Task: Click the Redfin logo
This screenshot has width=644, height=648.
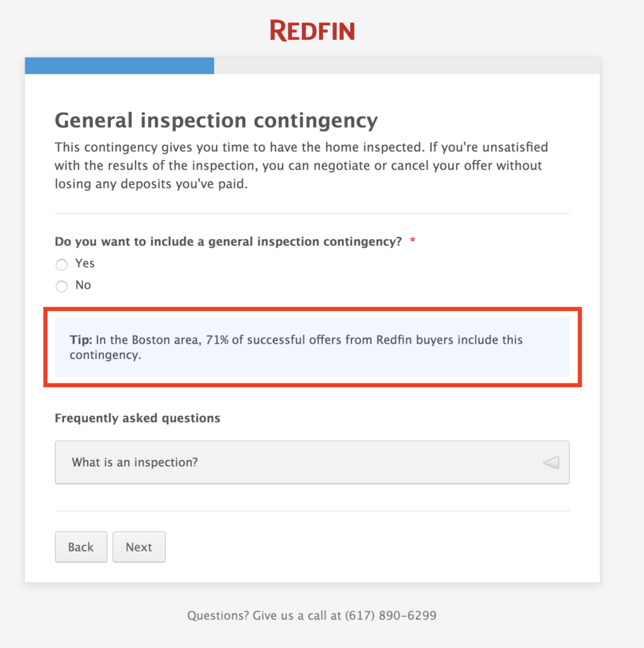Action: 312,29
